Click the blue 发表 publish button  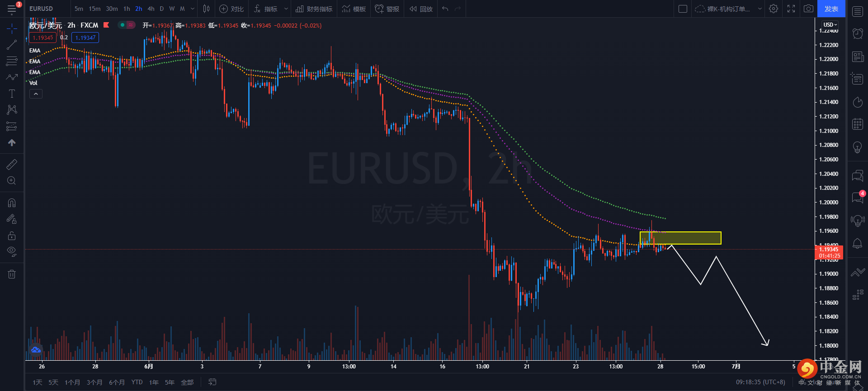831,9
